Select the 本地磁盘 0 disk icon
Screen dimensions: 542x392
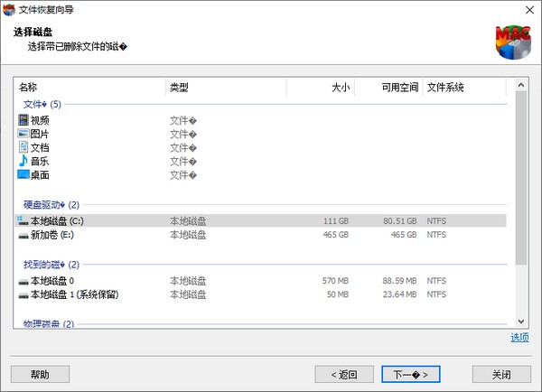point(23,281)
